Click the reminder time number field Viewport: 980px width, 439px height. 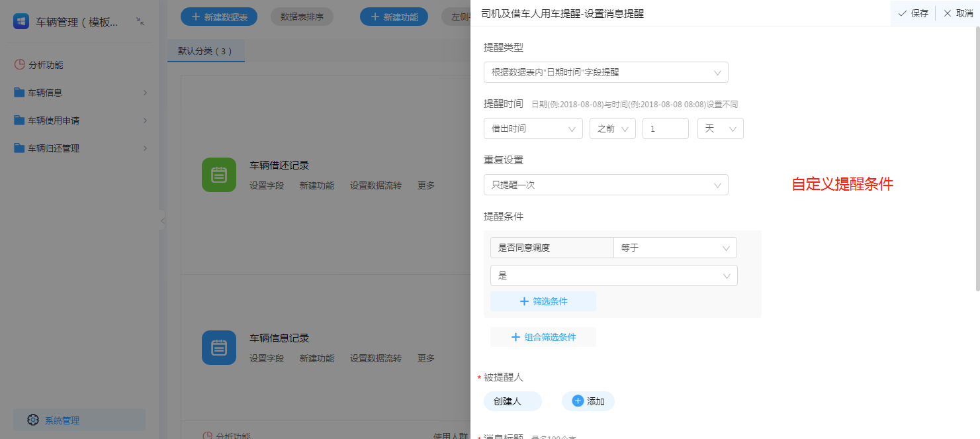click(x=666, y=128)
